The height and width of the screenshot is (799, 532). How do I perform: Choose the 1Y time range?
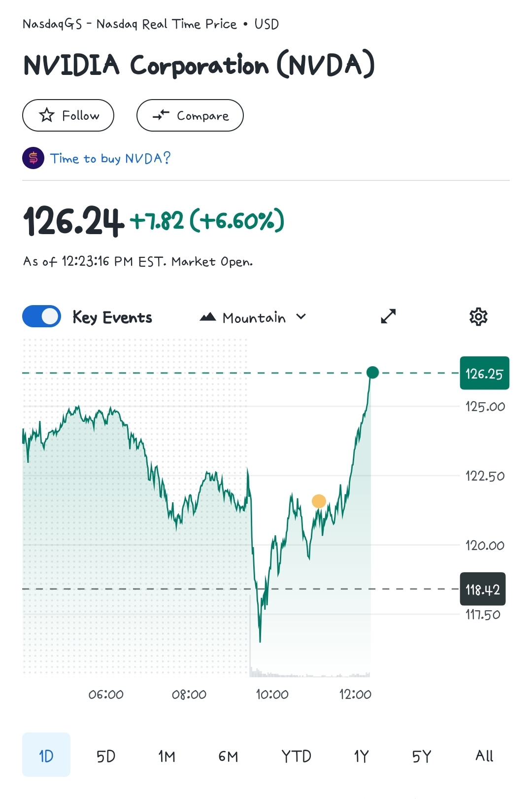(x=361, y=756)
